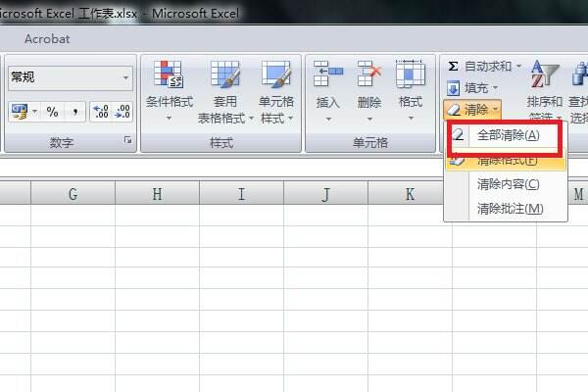Open the Conditional Formatting (条件格式) icon
The width and height of the screenshot is (588, 392).
[169, 74]
